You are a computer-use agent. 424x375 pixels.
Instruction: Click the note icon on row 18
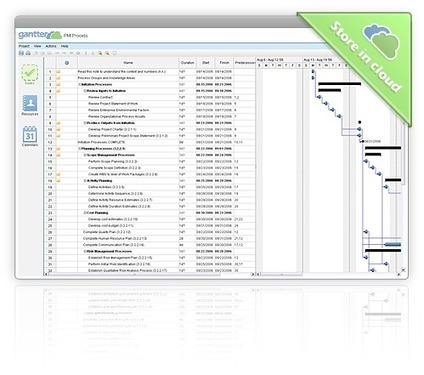58,181
